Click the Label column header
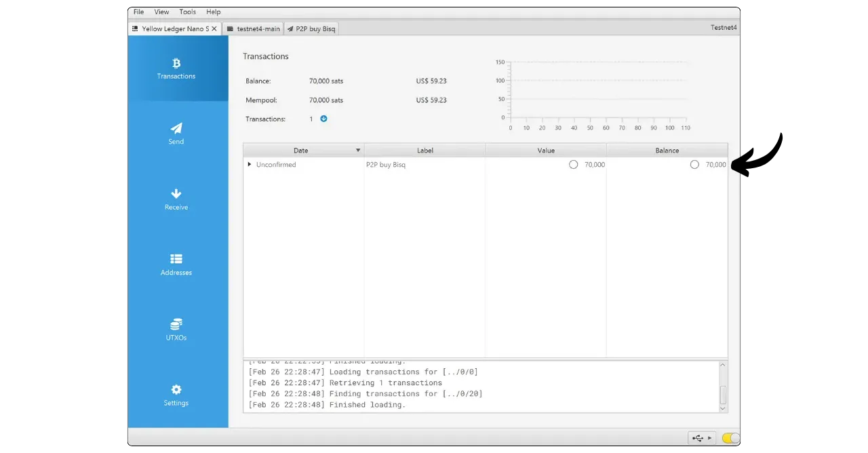The image size is (868, 453). click(425, 151)
